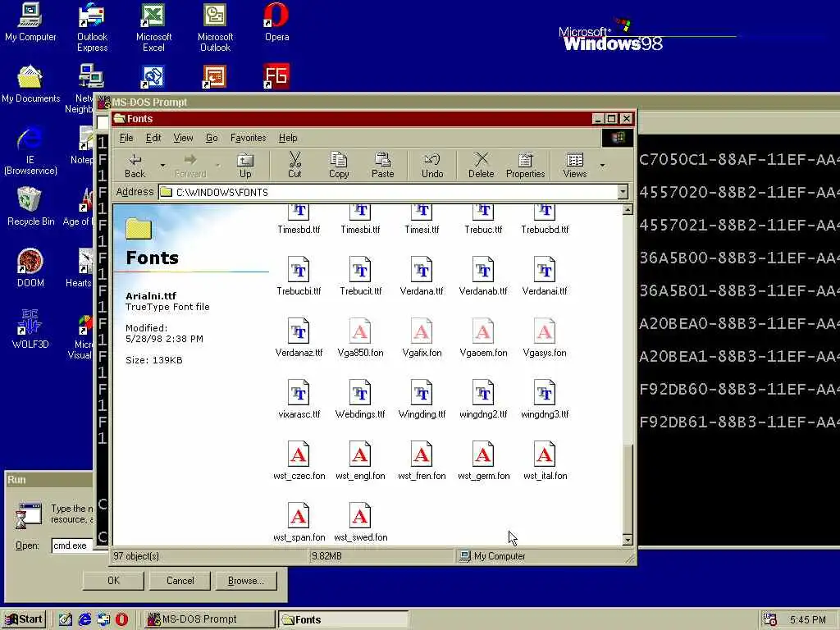Open the File menu
The height and width of the screenshot is (630, 840).
coord(126,138)
